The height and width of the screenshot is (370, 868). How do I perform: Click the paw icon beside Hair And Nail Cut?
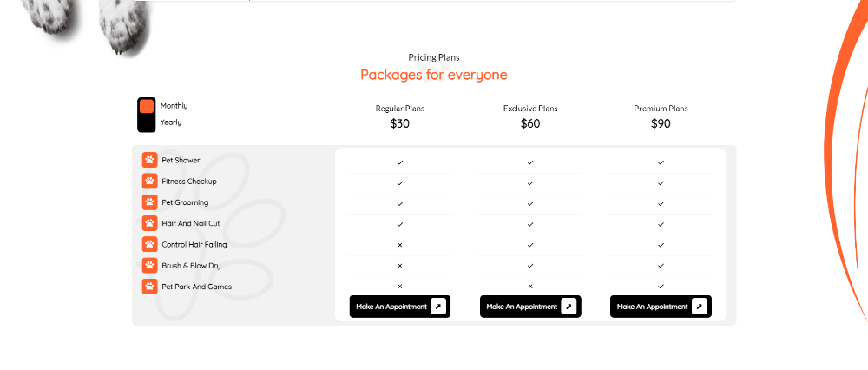click(149, 223)
